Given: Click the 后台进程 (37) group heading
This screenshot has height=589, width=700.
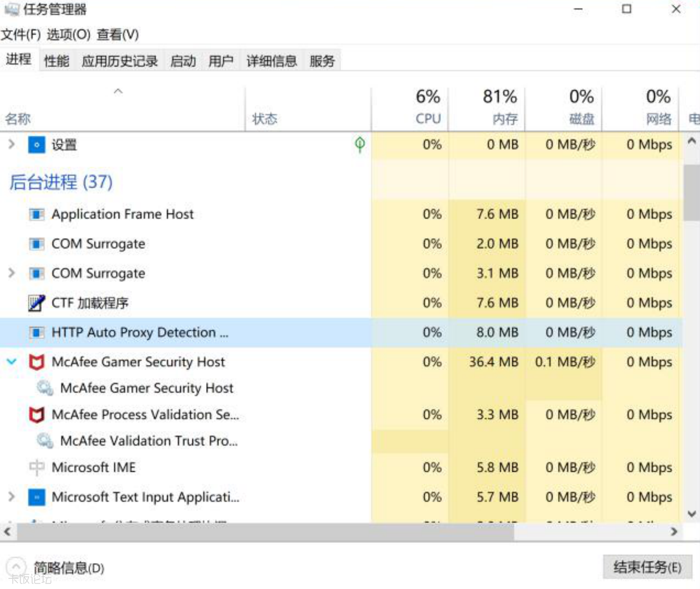Looking at the screenshot, I should pyautogui.click(x=61, y=182).
